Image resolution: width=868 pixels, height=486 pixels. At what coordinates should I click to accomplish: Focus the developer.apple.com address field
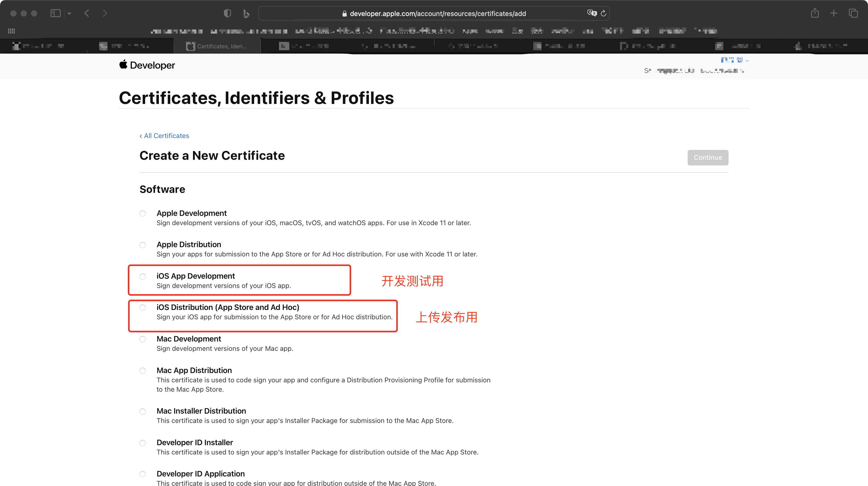click(434, 13)
